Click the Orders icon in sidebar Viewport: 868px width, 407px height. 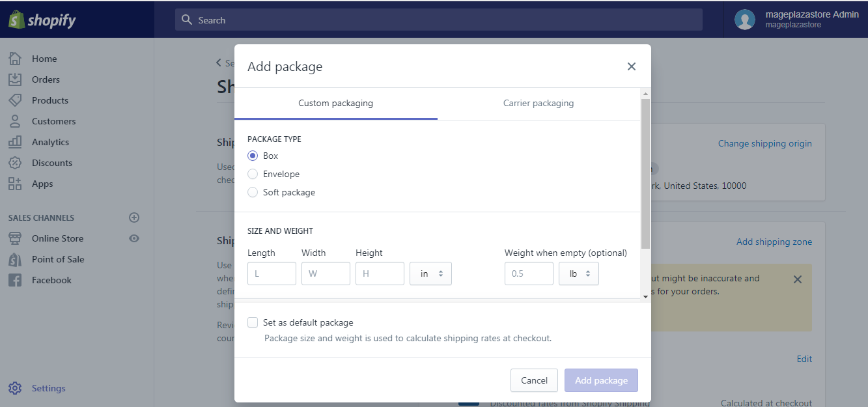coord(15,79)
